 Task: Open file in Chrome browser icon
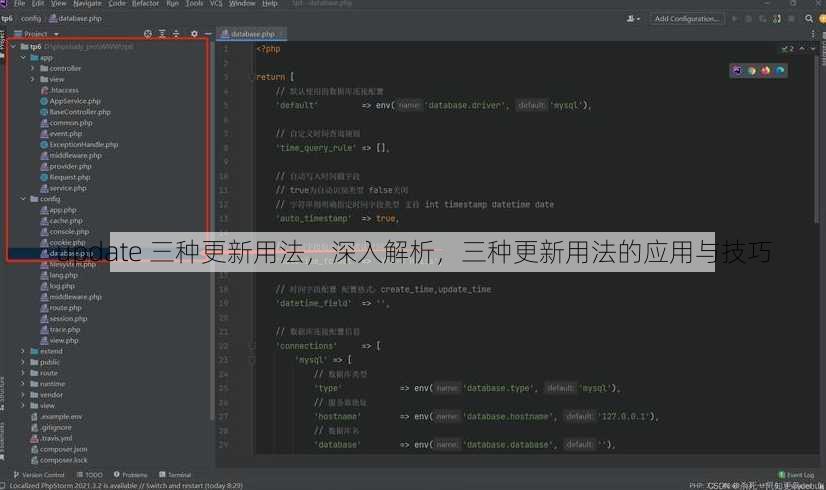pos(752,70)
